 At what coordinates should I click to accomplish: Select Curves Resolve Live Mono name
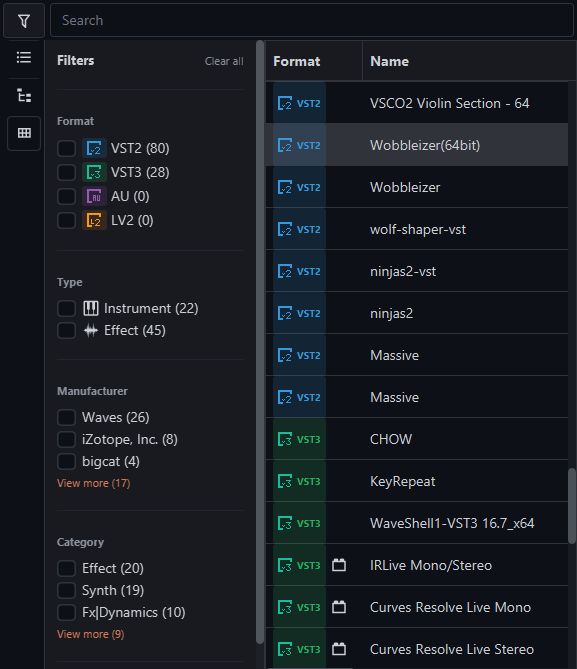point(450,607)
